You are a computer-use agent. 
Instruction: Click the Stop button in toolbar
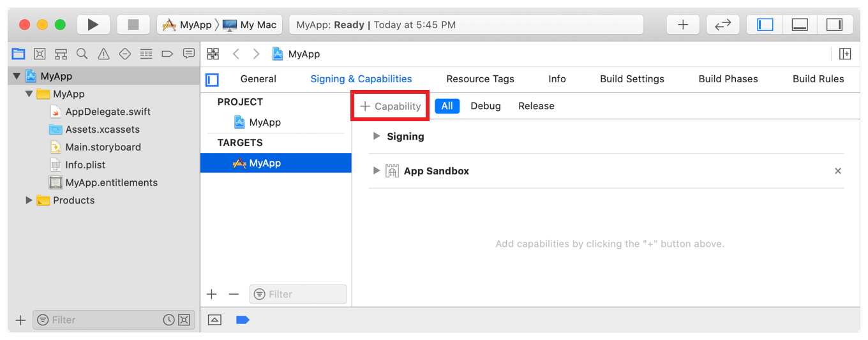[x=133, y=25]
